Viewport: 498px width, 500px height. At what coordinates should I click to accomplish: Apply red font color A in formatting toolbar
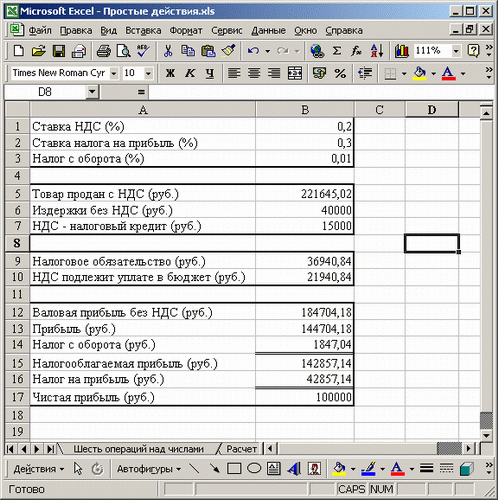coord(448,73)
